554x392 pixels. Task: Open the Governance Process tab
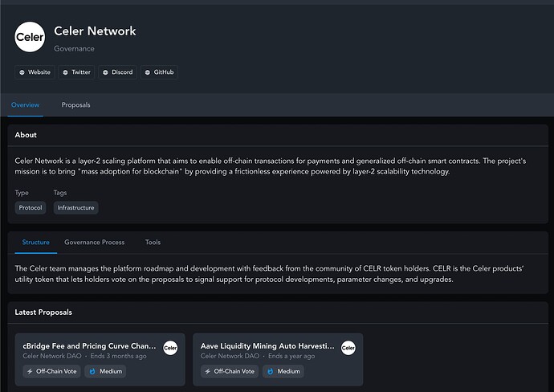click(x=94, y=243)
